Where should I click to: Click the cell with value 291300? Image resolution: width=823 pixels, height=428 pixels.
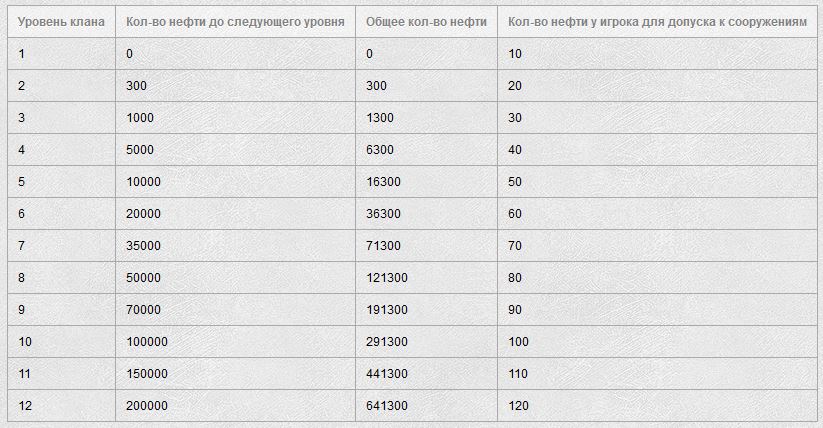click(426, 341)
